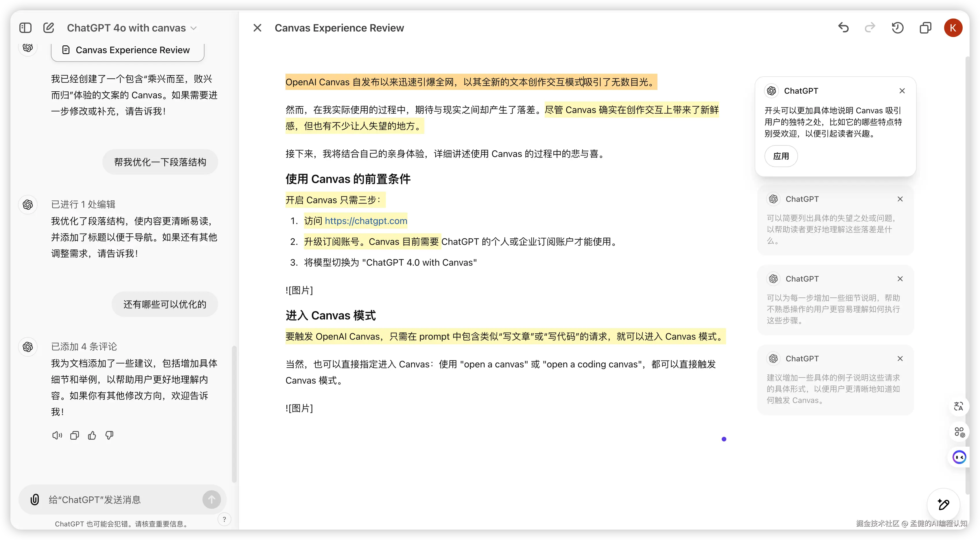Attach a file with the paperclip icon
The image size is (980, 540).
click(35, 500)
